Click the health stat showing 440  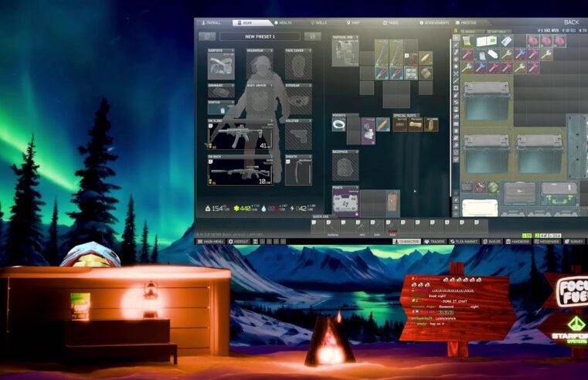pyautogui.click(x=245, y=208)
